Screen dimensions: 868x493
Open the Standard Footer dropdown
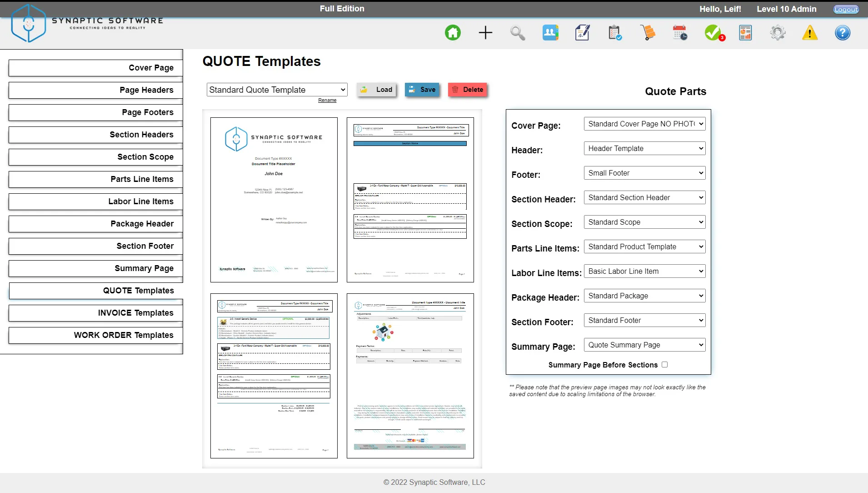click(x=644, y=320)
